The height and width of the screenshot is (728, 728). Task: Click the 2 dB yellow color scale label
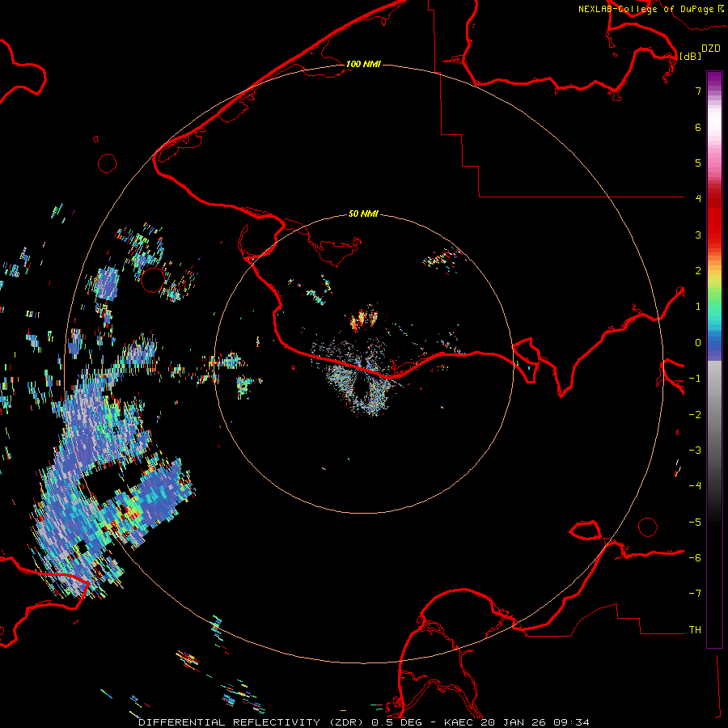[698, 271]
